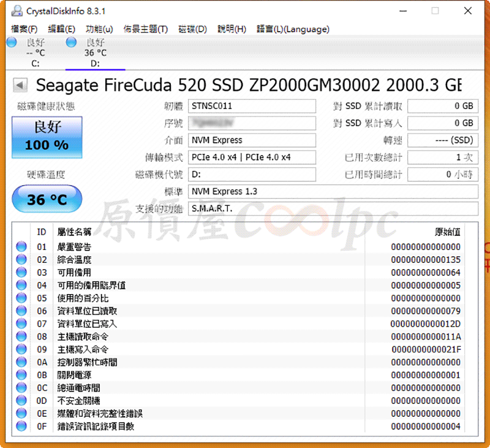This screenshot has width=490, height=448.
Task: Click raw value 000000000012D
Action: [426, 324]
